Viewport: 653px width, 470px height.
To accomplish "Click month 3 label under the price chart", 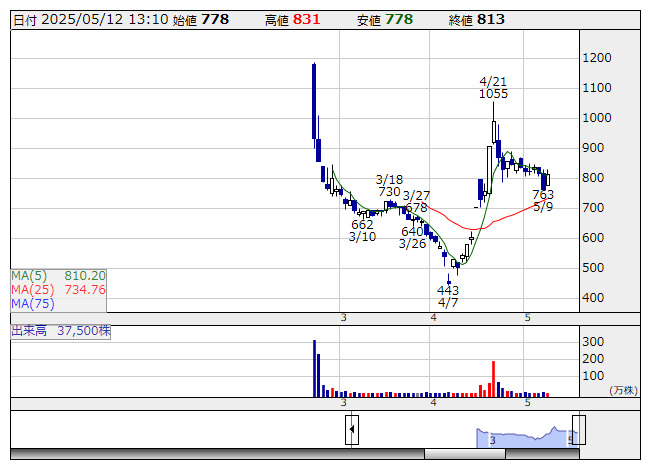I will tap(344, 318).
